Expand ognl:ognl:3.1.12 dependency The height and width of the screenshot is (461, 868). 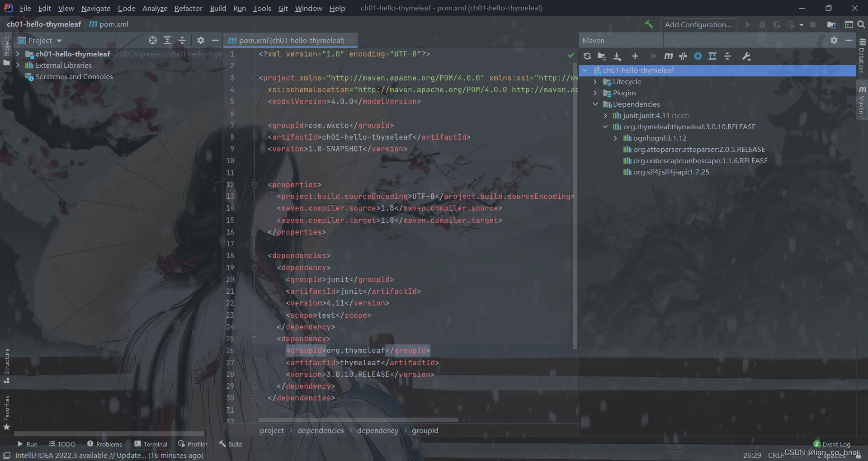tap(615, 138)
